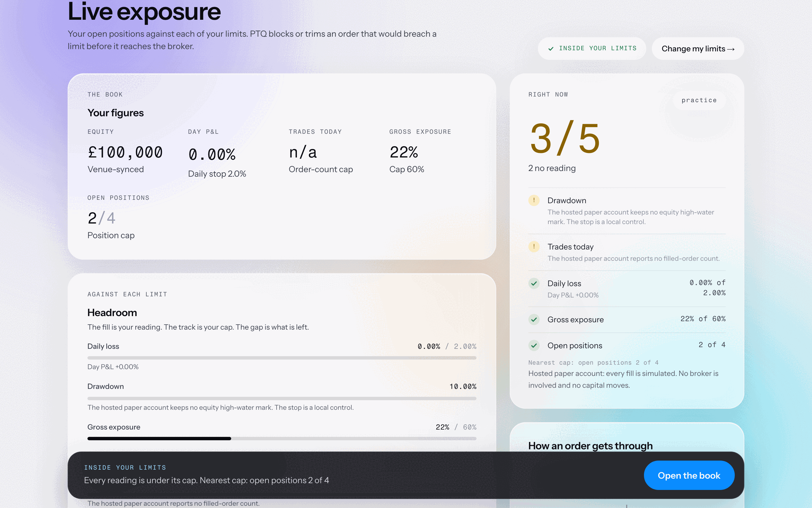The width and height of the screenshot is (812, 508).
Task: Select the 2/4 open positions figure
Action: click(x=101, y=218)
